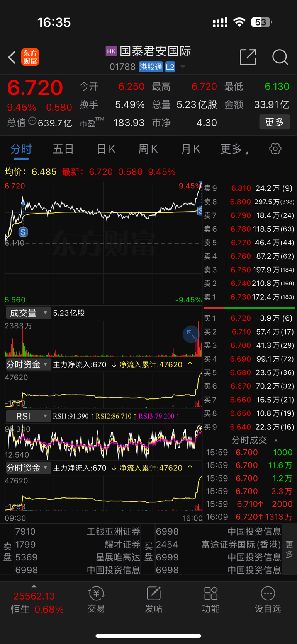
Task: Open RSI indicator dropdown
Action: pyautogui.click(x=28, y=416)
